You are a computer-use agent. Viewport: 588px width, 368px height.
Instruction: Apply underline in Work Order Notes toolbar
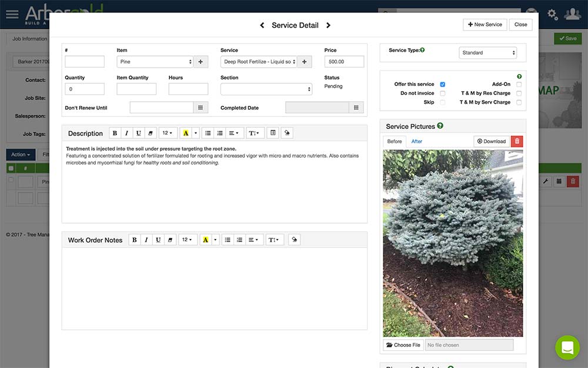[x=158, y=240]
